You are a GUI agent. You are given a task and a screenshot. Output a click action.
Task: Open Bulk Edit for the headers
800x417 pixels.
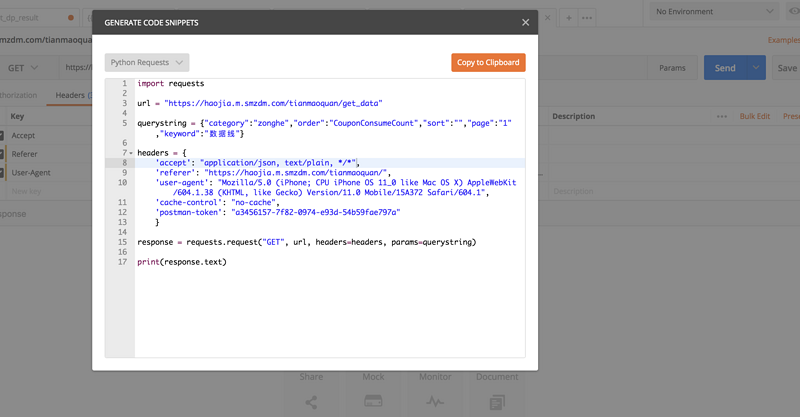coord(755,116)
